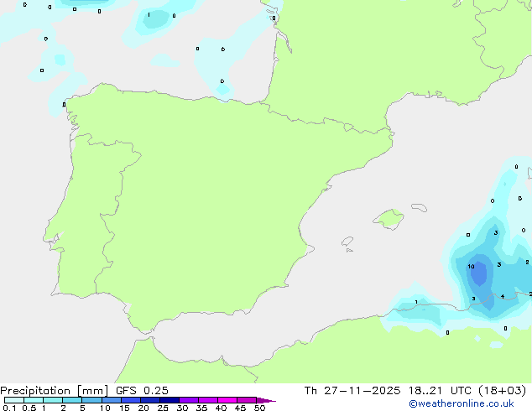
Task: Click the 20–25 mm legend color swatch
Action: tap(150, 400)
